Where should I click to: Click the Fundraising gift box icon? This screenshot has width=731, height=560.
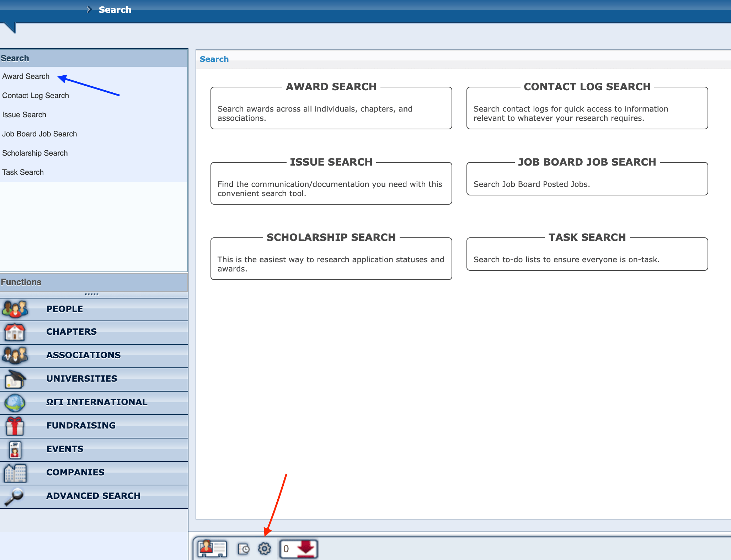(15, 426)
